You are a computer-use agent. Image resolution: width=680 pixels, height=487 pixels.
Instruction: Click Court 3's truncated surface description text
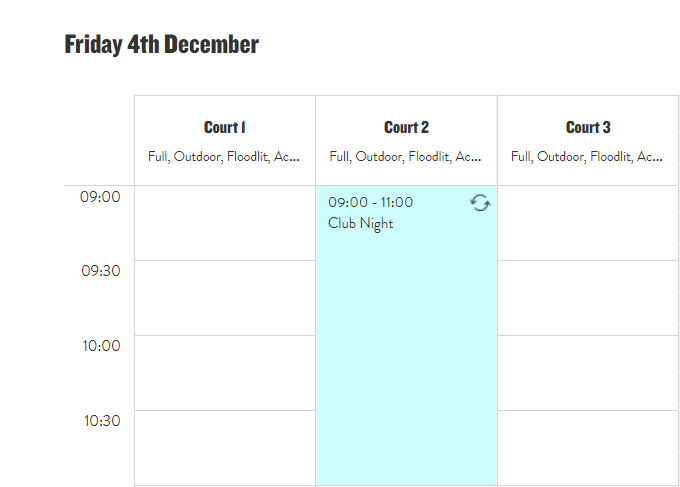[588, 157]
